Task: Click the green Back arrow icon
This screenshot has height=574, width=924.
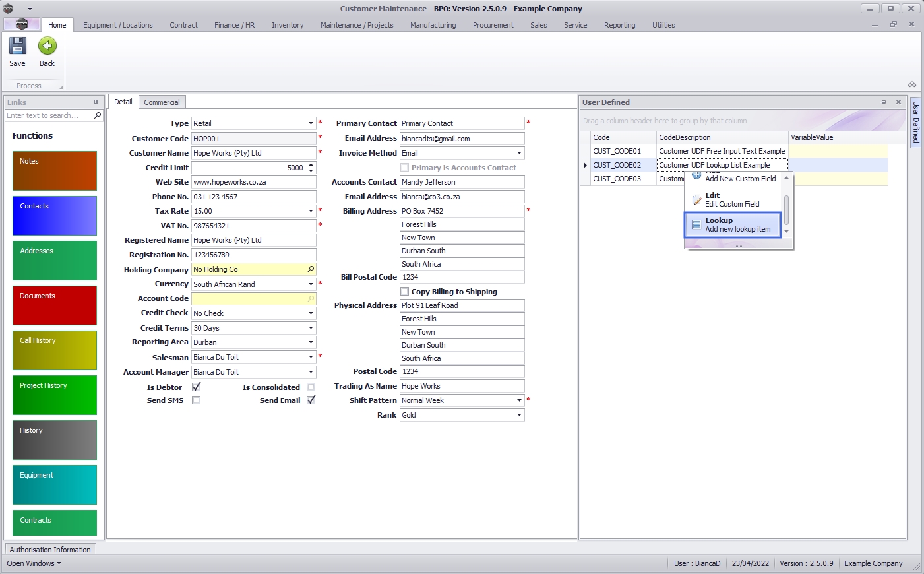Action: (x=47, y=46)
